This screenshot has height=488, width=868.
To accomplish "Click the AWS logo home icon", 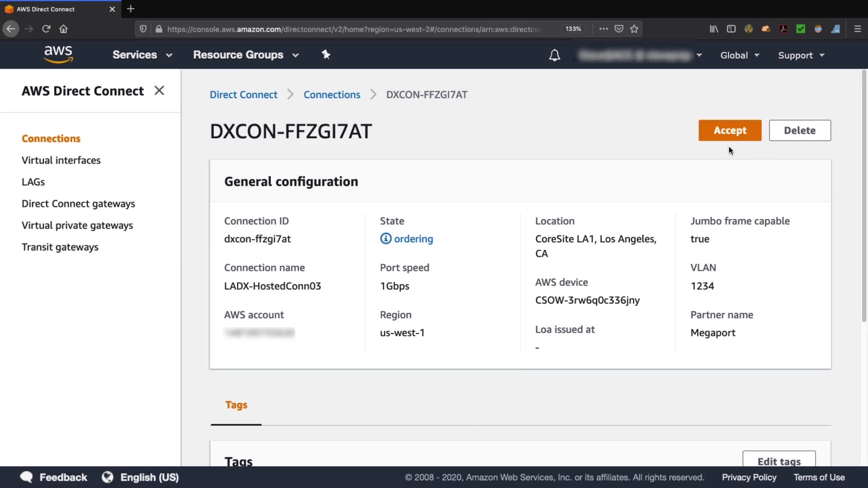I will 58,54.
